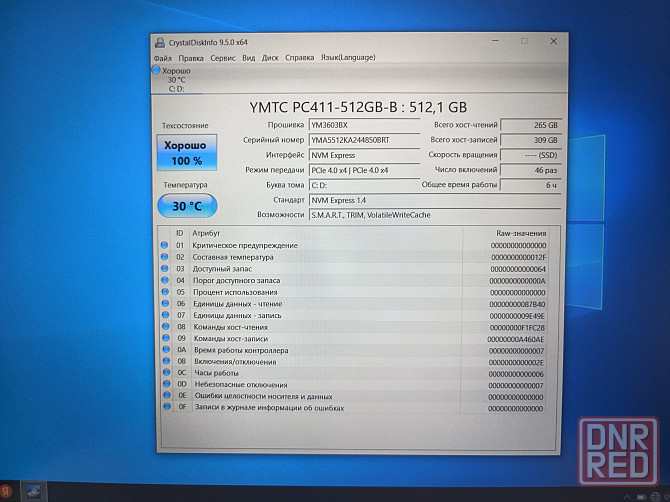
Task: Select the Доступный запас attribute text
Action: click(222, 269)
